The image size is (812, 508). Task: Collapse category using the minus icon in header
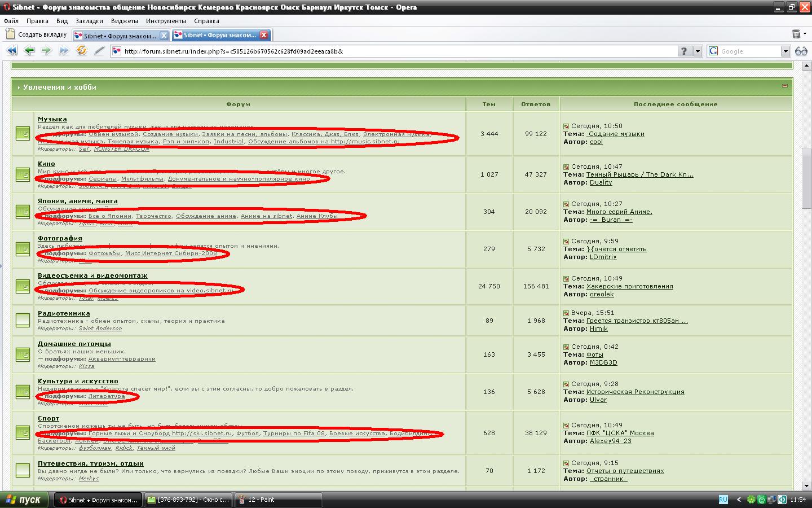pos(784,86)
